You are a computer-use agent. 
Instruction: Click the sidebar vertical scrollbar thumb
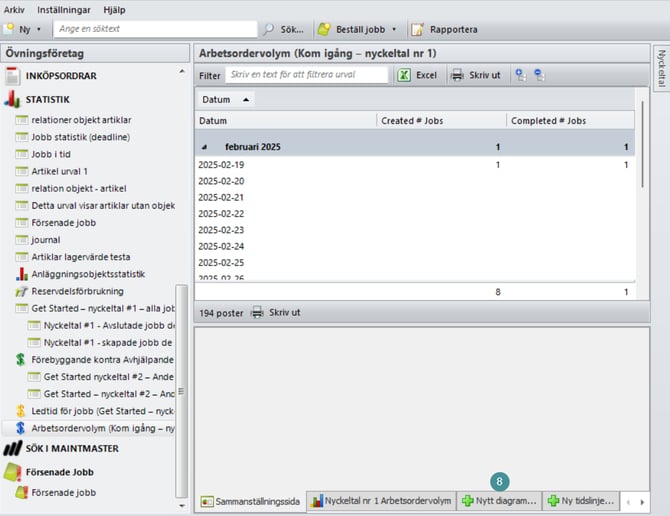181,390
